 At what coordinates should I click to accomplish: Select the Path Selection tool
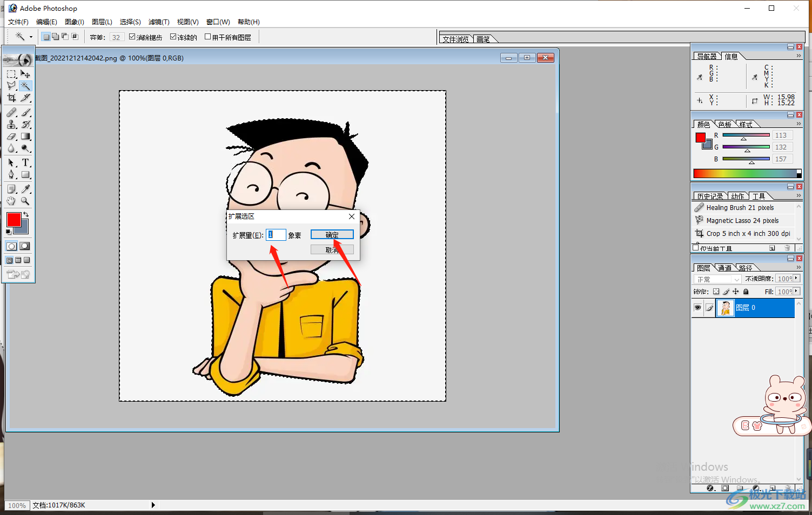[11, 162]
